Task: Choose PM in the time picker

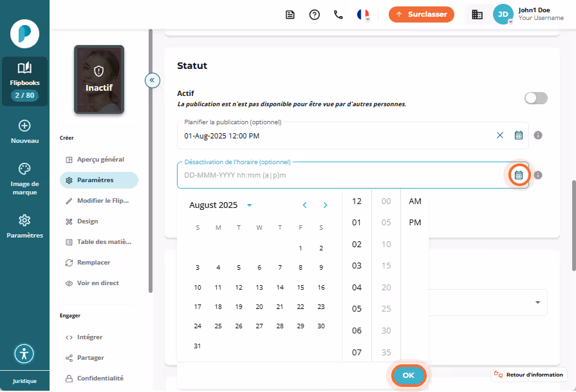Action: pyautogui.click(x=415, y=223)
